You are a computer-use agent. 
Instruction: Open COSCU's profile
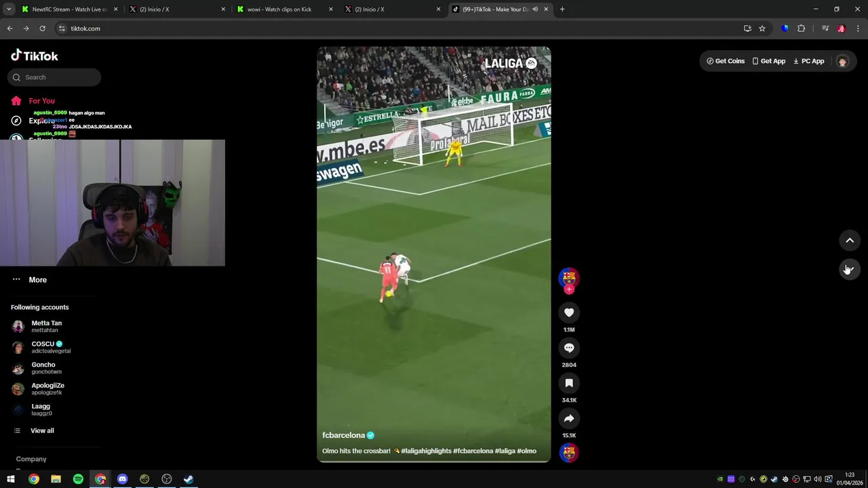click(x=42, y=347)
